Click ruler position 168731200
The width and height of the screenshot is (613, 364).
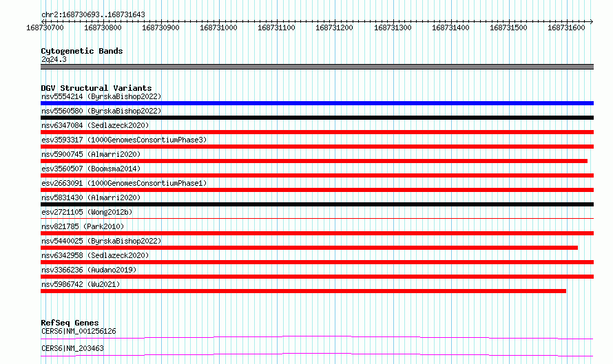click(x=334, y=28)
